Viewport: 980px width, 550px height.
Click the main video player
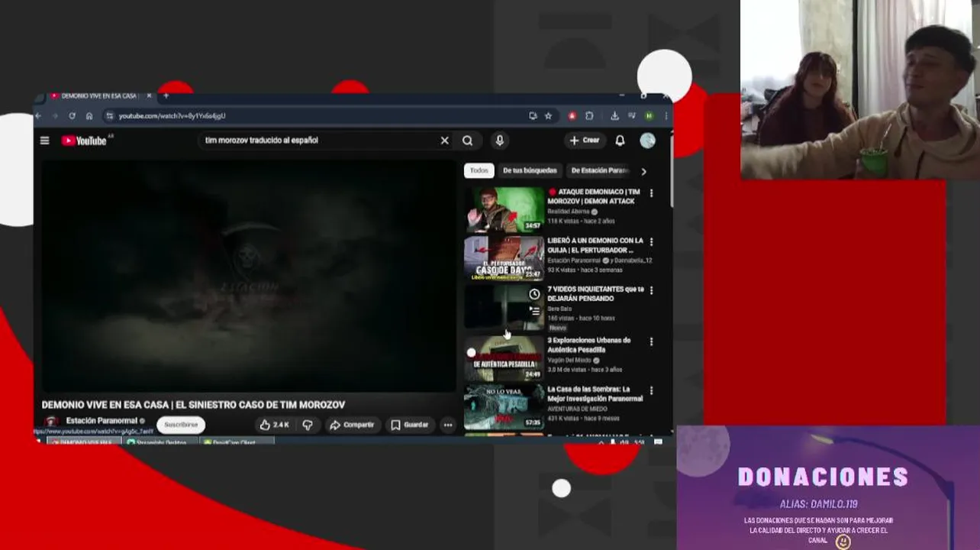(248, 276)
